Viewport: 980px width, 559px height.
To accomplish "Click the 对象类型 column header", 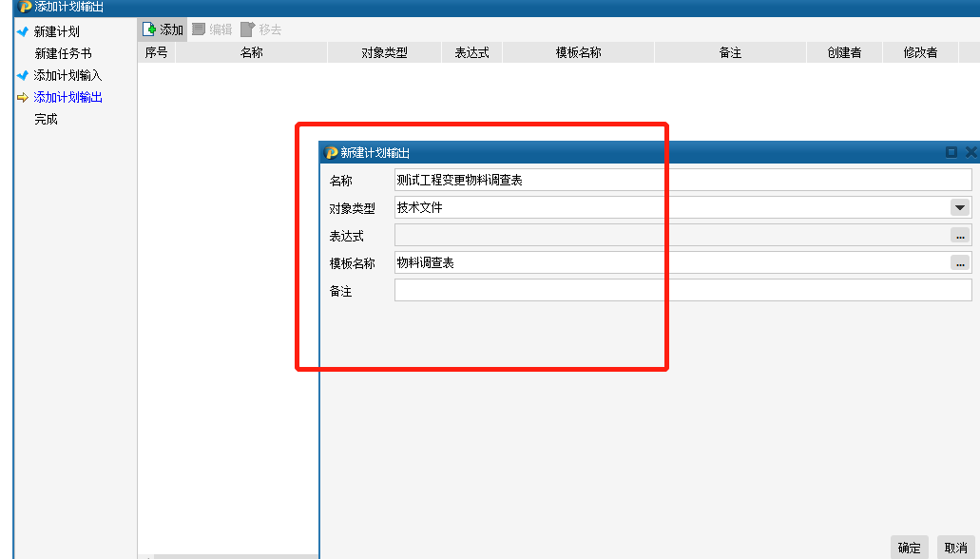I will pos(384,52).
